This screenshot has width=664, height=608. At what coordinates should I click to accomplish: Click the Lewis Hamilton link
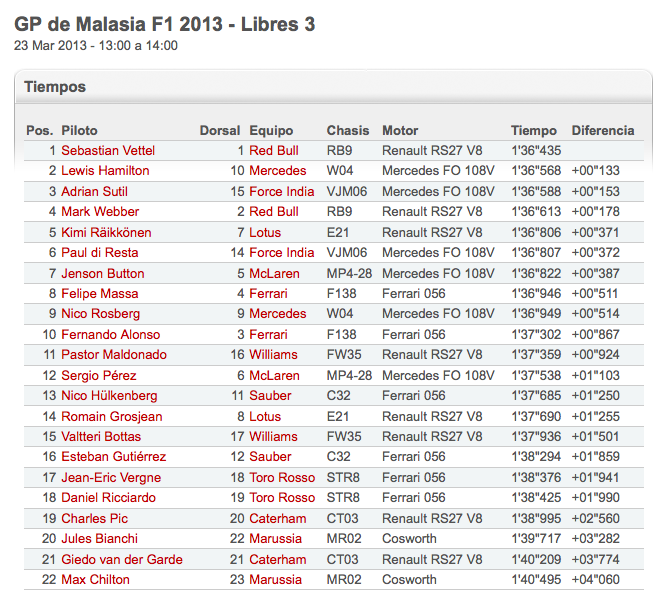pos(105,171)
